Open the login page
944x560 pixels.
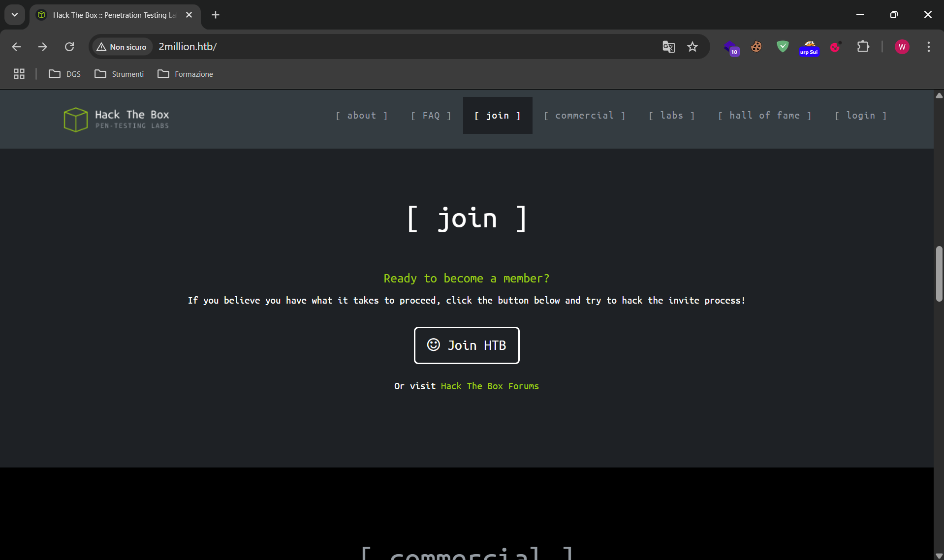click(861, 115)
